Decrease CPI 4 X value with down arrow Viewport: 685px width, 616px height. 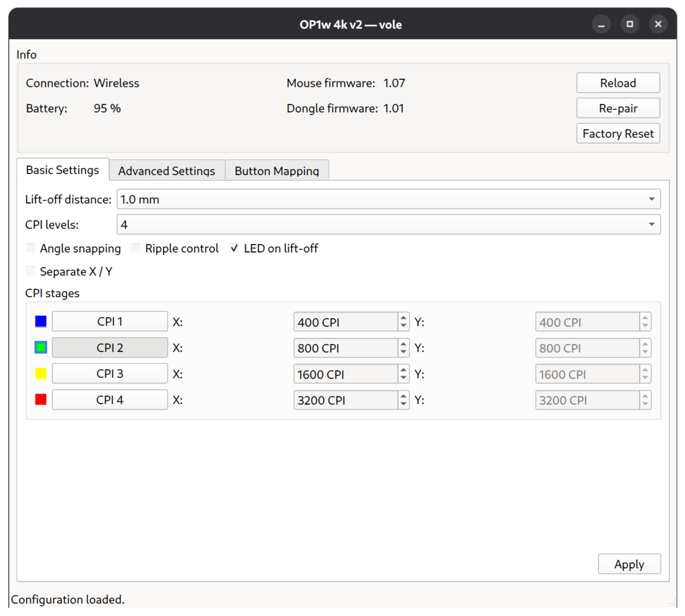coord(403,404)
